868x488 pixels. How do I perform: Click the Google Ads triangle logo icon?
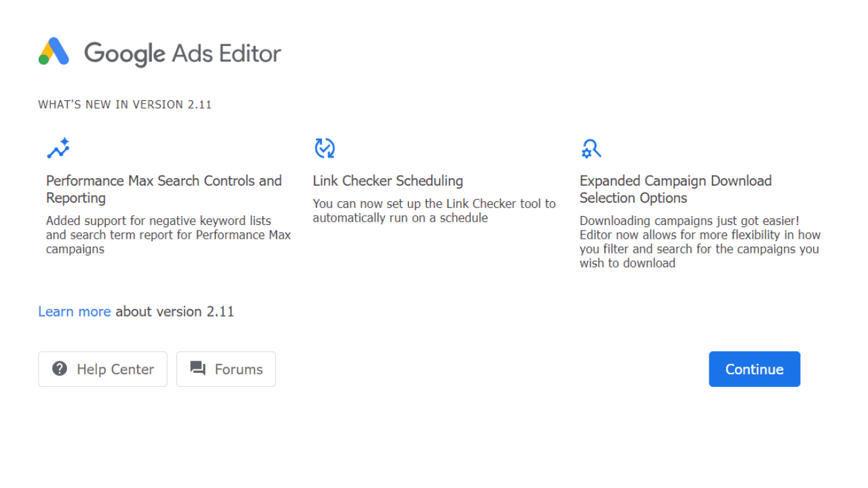click(54, 52)
